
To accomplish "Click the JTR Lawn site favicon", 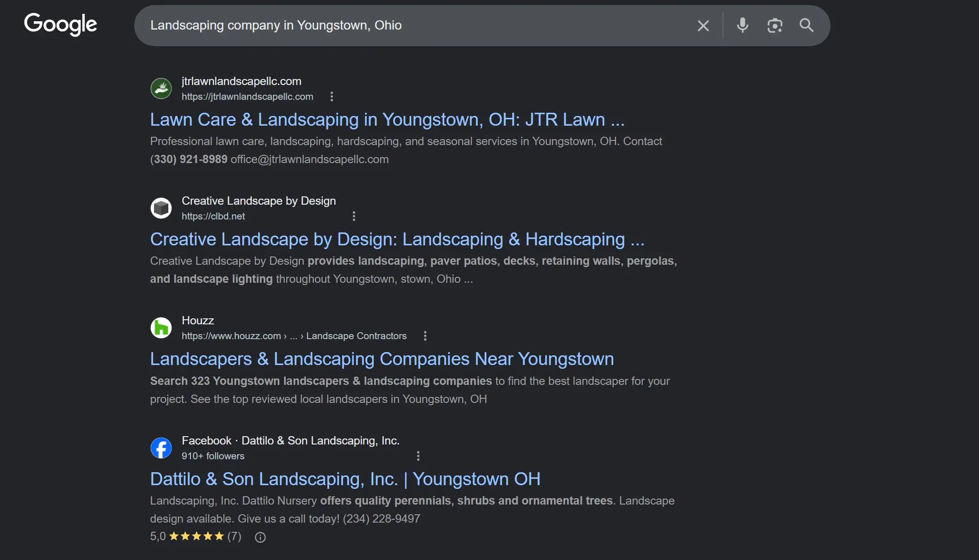I will click(161, 88).
